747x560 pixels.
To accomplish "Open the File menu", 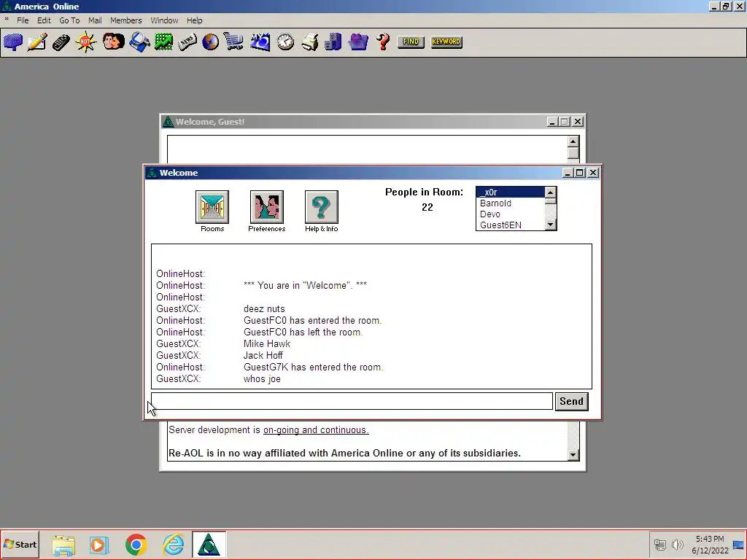I will point(23,20).
